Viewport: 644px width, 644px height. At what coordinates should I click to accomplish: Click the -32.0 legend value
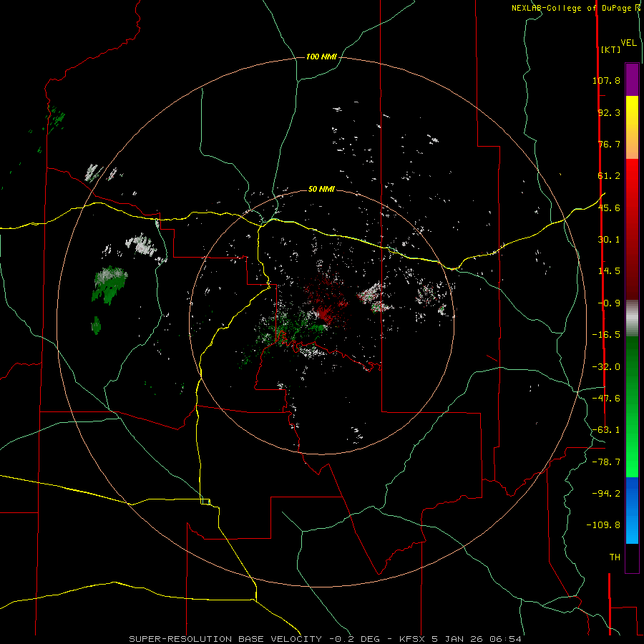[606, 367]
